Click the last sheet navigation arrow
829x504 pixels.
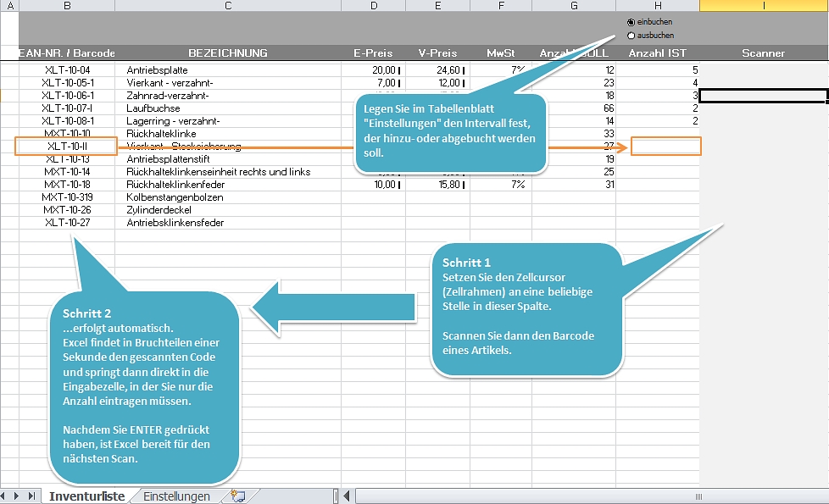click(x=32, y=496)
